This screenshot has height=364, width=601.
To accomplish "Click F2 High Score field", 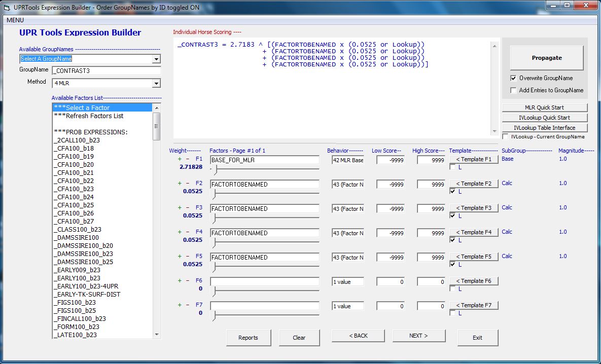I will tap(431, 185).
